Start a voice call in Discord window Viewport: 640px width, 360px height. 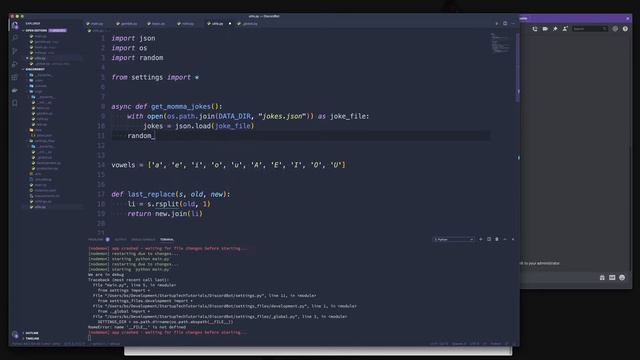tap(535, 29)
